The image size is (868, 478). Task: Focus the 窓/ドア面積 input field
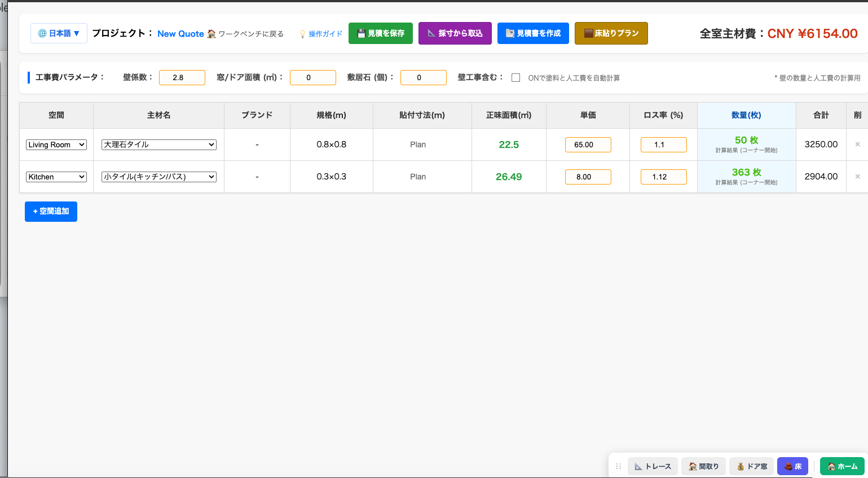pos(313,77)
